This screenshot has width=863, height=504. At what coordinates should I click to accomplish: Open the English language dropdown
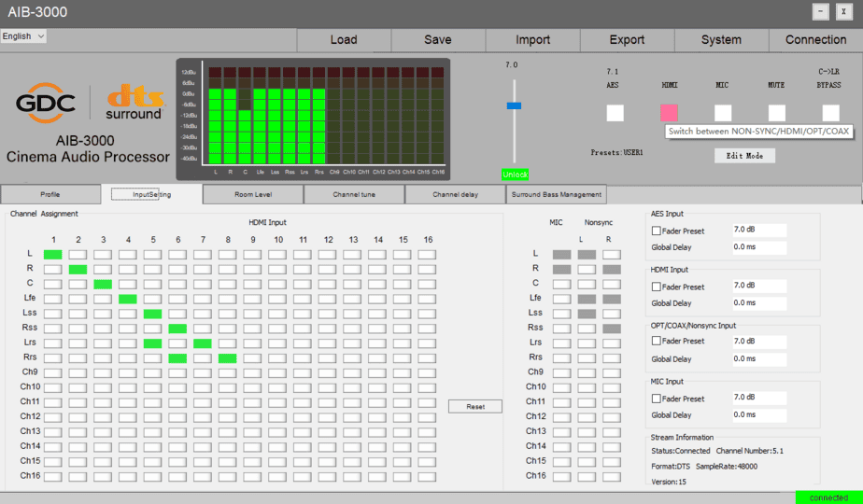23,36
